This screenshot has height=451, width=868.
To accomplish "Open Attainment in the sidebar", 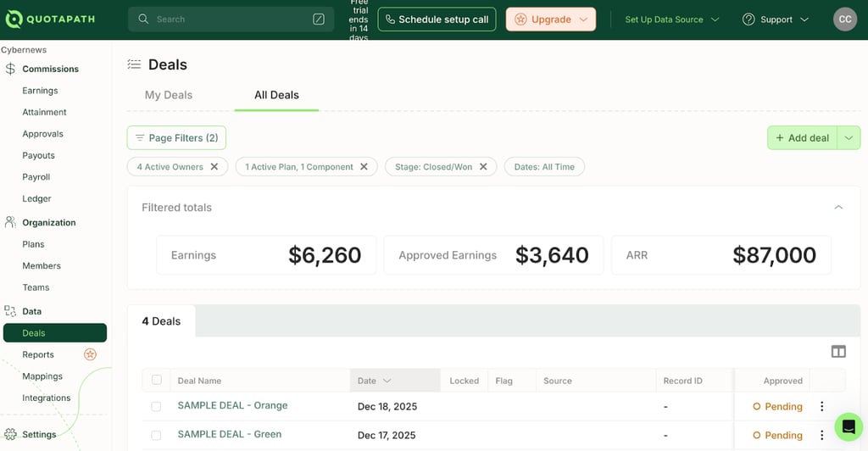I will pyautogui.click(x=44, y=113).
